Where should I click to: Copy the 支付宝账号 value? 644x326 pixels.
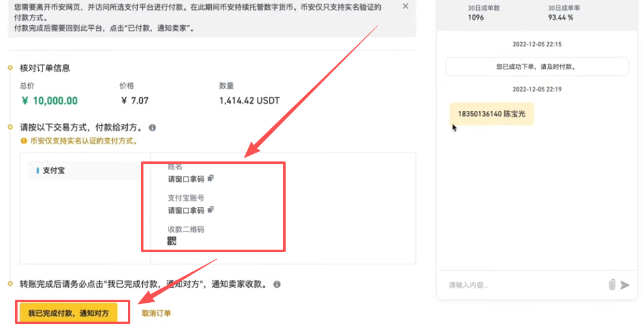210,210
